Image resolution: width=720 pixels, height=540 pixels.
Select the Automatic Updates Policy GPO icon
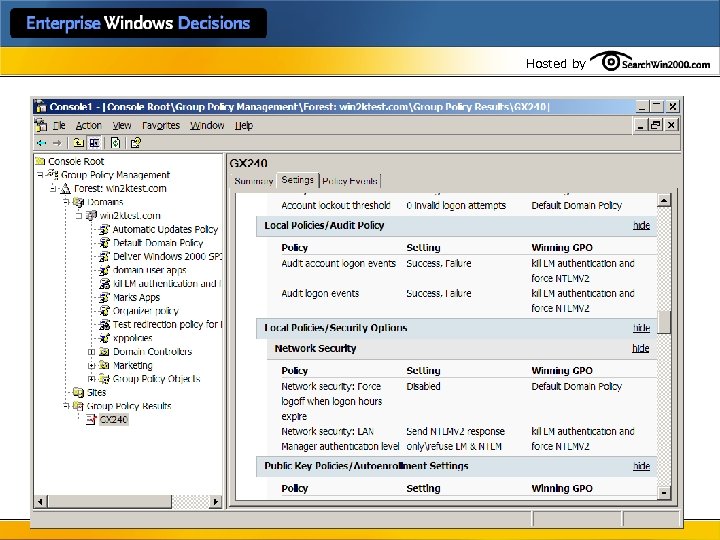[x=104, y=229]
